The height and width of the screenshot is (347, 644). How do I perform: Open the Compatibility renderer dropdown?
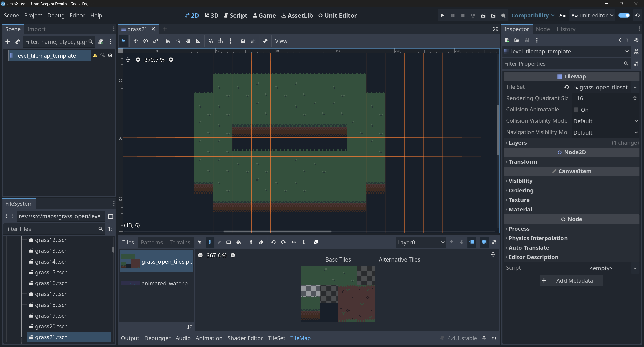(533, 15)
